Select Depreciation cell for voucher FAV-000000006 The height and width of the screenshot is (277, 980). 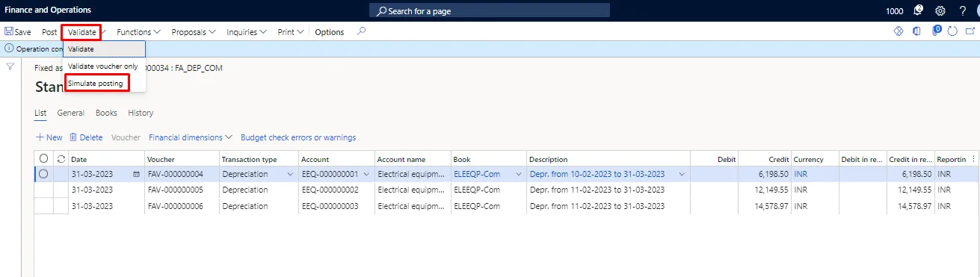[x=244, y=205]
